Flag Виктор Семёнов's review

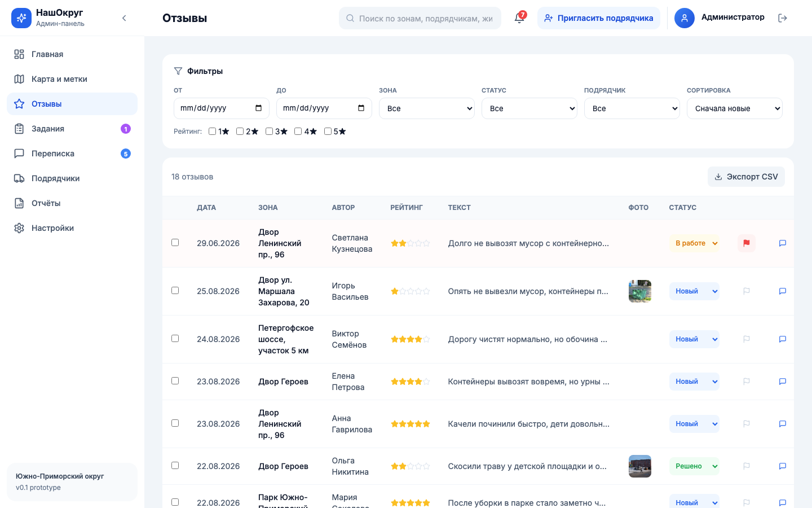(x=747, y=339)
